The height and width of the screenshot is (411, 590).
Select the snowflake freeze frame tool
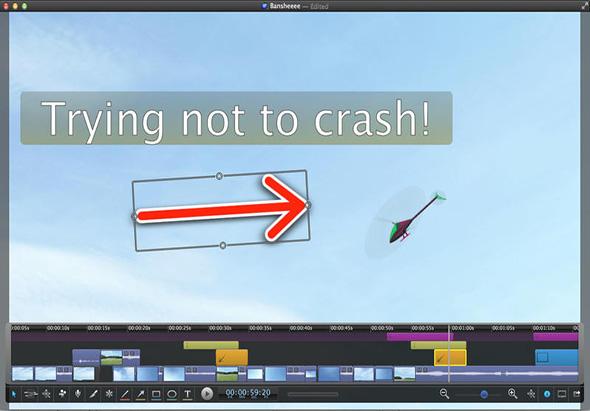109,394
